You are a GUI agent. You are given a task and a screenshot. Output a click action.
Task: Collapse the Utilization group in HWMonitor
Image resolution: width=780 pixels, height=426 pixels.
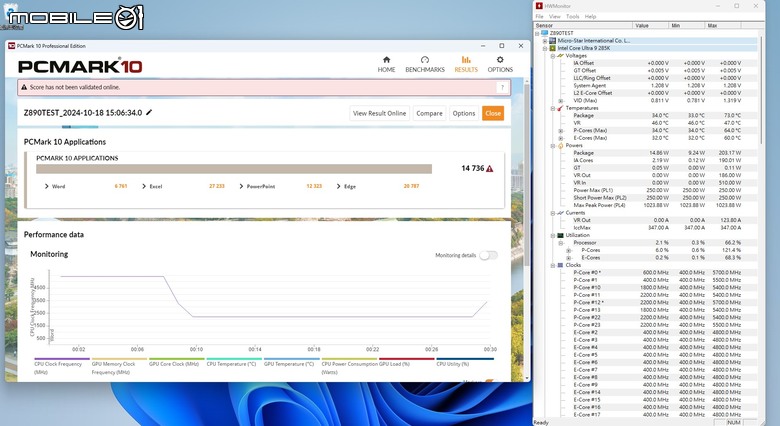553,235
